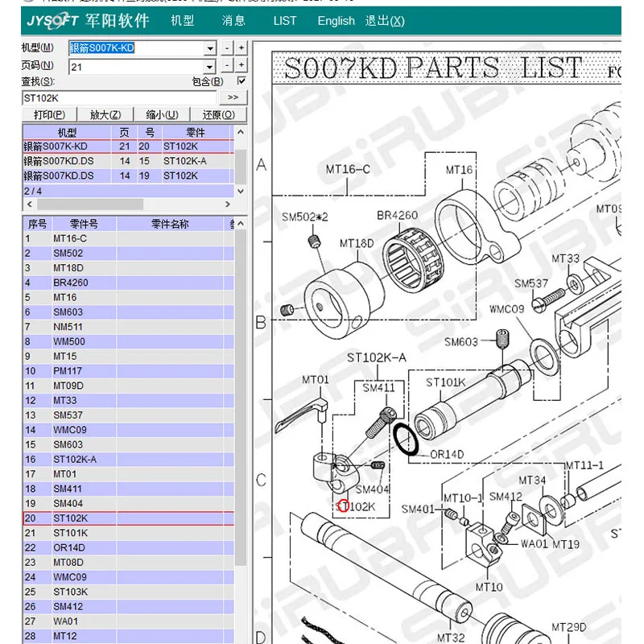This screenshot has height=644, width=644.
Task: Open the 机型 model dropdown arrow
Action: 210,48
